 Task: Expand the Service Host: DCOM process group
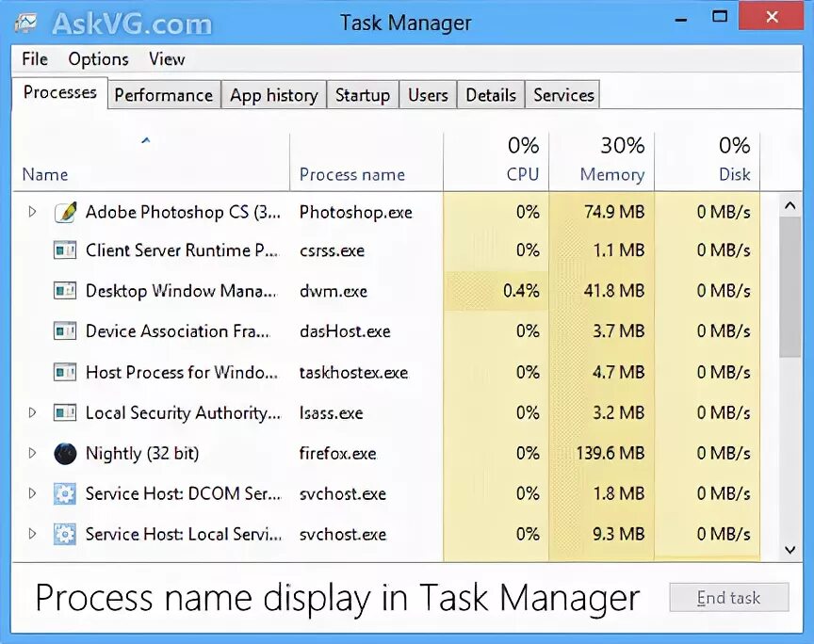pyautogui.click(x=32, y=493)
